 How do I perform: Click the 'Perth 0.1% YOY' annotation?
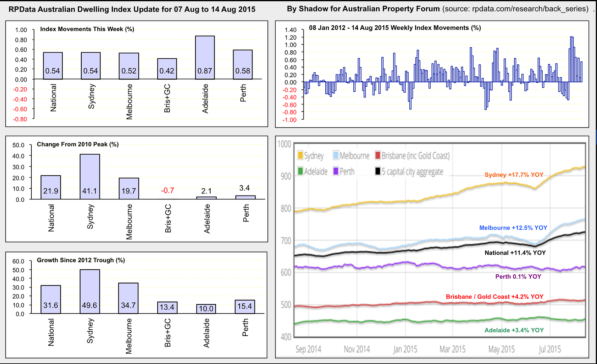tap(518, 277)
